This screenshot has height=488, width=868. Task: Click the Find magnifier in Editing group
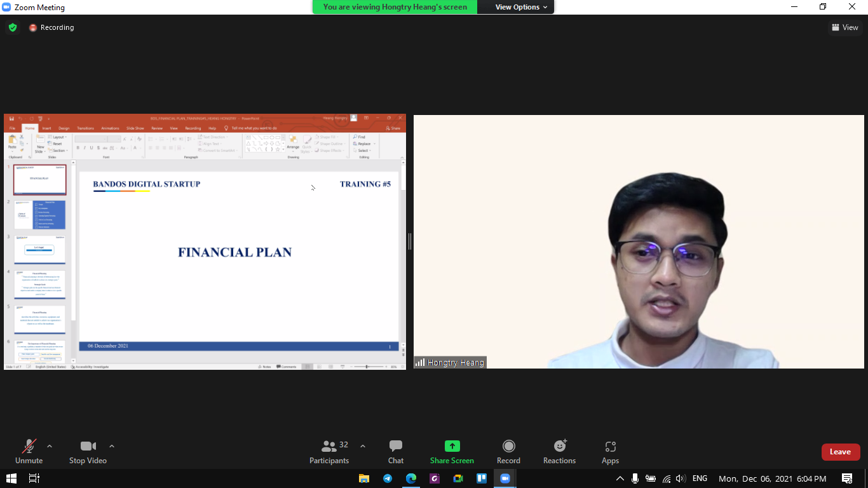tap(355, 137)
